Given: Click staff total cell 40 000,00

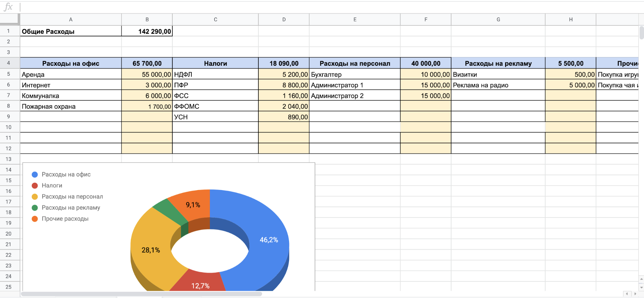Looking at the screenshot, I should [x=426, y=63].
